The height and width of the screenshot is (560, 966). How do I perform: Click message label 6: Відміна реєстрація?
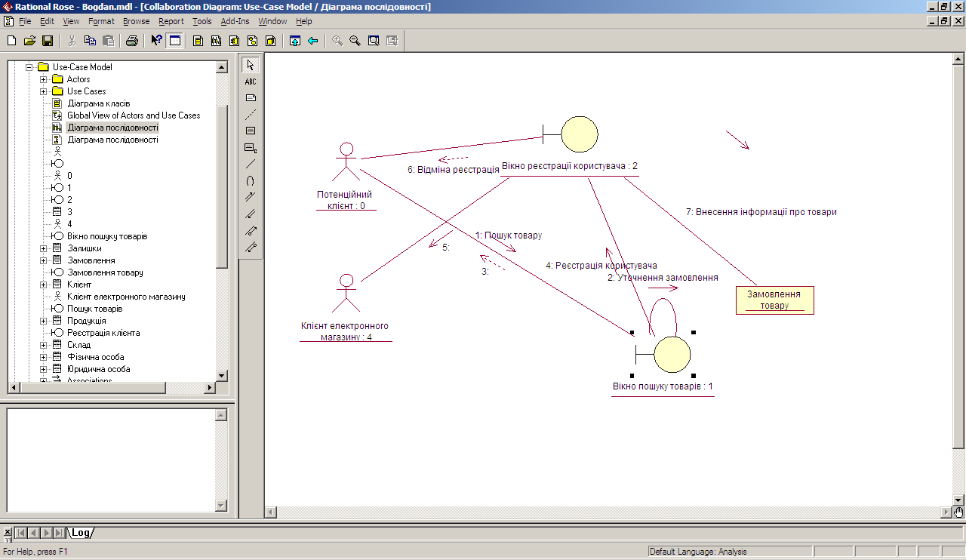click(454, 170)
